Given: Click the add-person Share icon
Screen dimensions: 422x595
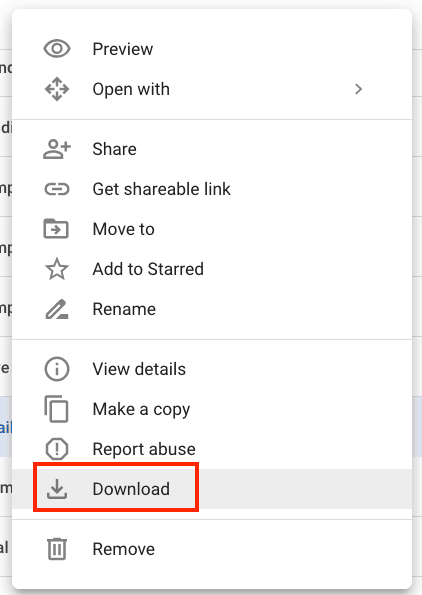Looking at the screenshot, I should click(57, 149).
